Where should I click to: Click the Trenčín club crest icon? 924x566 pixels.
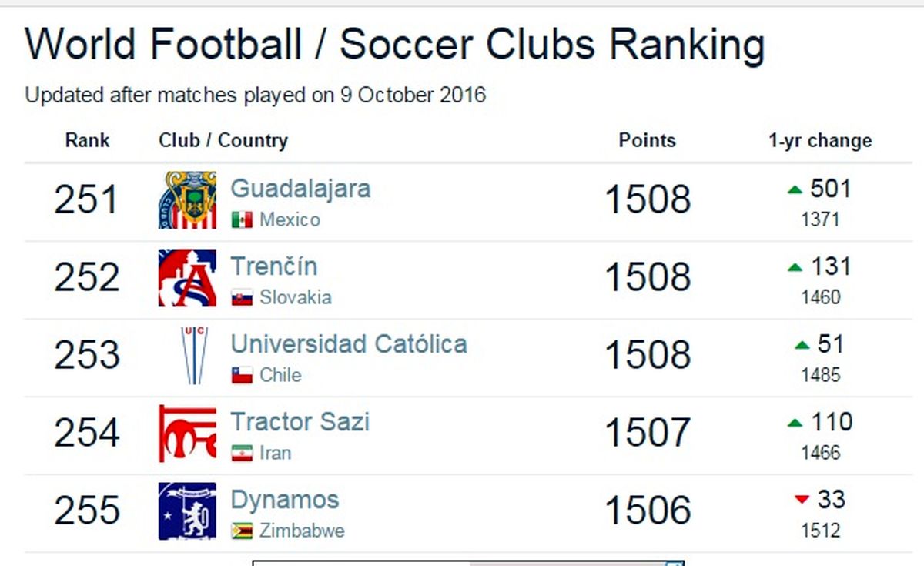187,278
